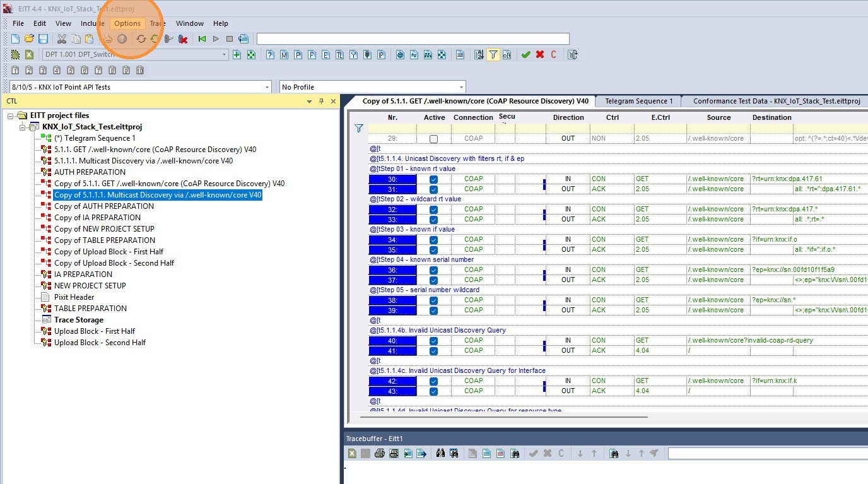868x484 pixels.
Task: Click the green step-to-start playback icon
Action: (202, 39)
